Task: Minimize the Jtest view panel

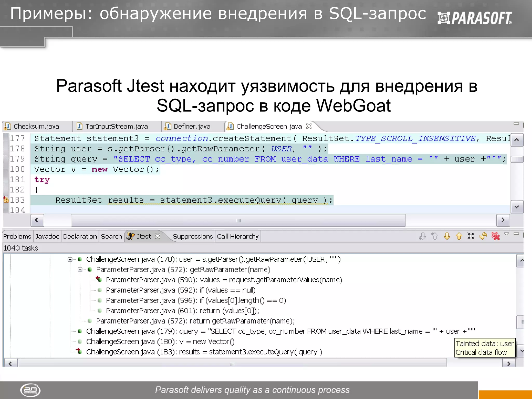Action: 516,234
